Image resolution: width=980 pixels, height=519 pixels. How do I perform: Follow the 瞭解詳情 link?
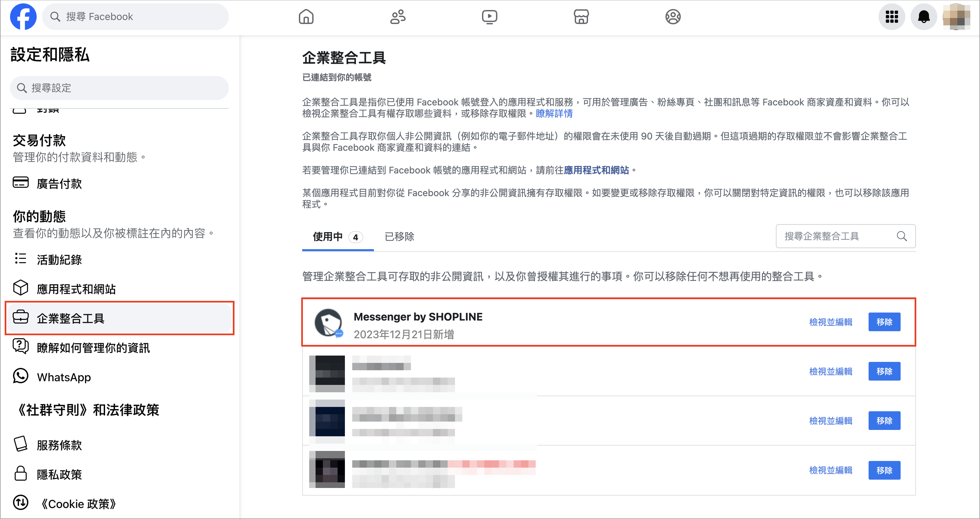pyautogui.click(x=554, y=113)
